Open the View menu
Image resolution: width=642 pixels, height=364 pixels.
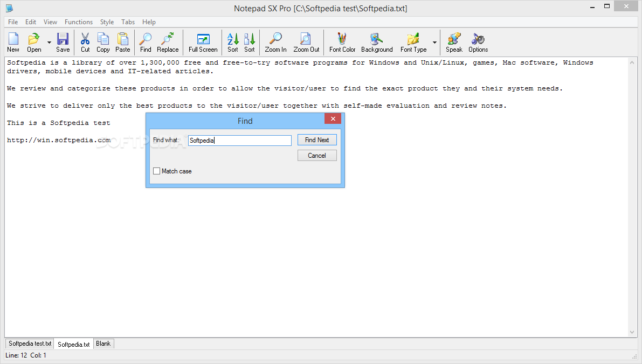[50, 22]
